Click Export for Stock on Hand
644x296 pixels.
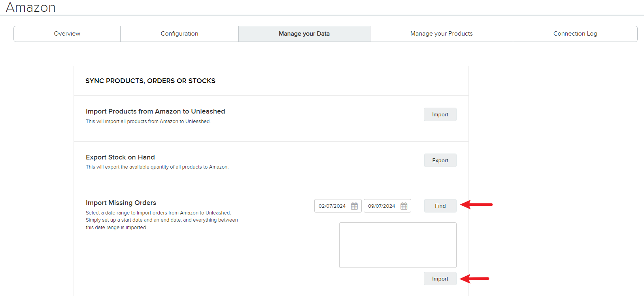point(440,160)
